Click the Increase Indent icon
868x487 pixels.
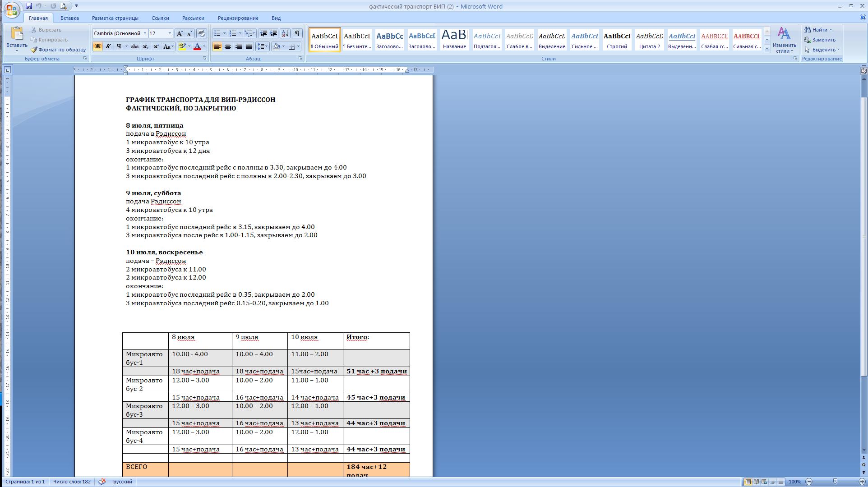[x=274, y=33]
